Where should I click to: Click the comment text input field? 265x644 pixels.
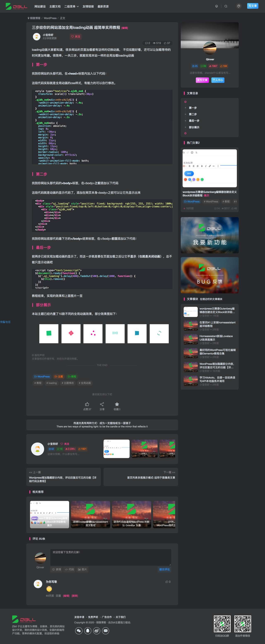coord(111,557)
